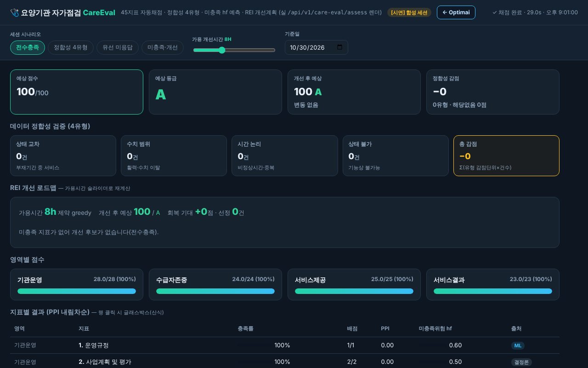
Task: Click the 예상 등급 card showing A
Action: click(x=215, y=92)
